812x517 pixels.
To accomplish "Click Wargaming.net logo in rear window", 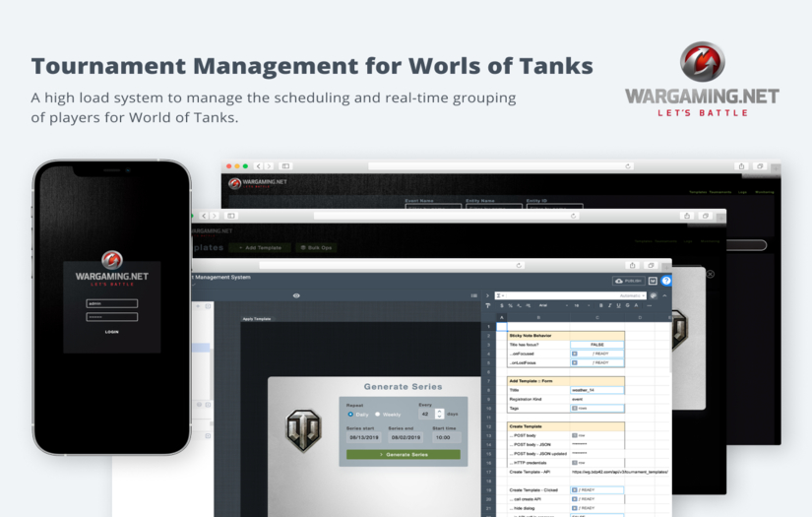I will pyautogui.click(x=258, y=183).
